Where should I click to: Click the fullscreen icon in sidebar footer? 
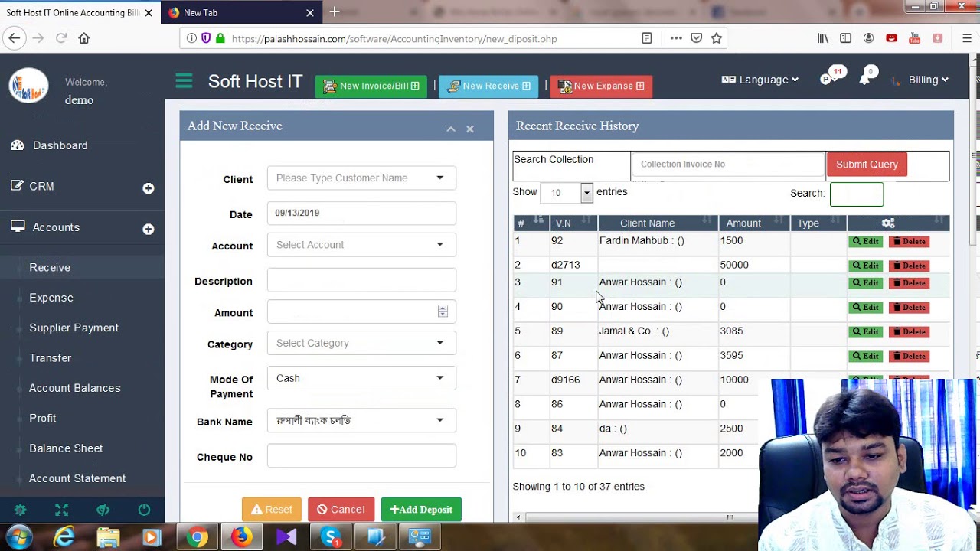point(62,510)
